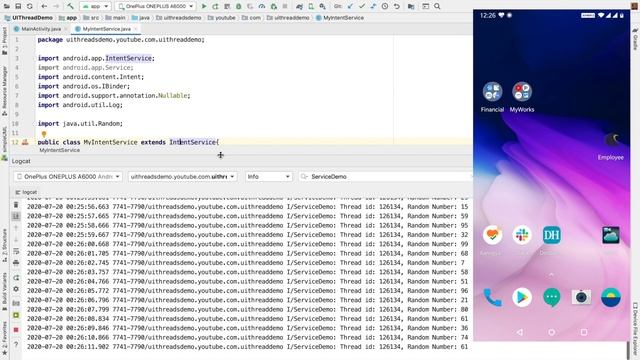Open the Build Variants side tab
This screenshot has height=360, width=640.
pyautogui.click(x=4, y=291)
